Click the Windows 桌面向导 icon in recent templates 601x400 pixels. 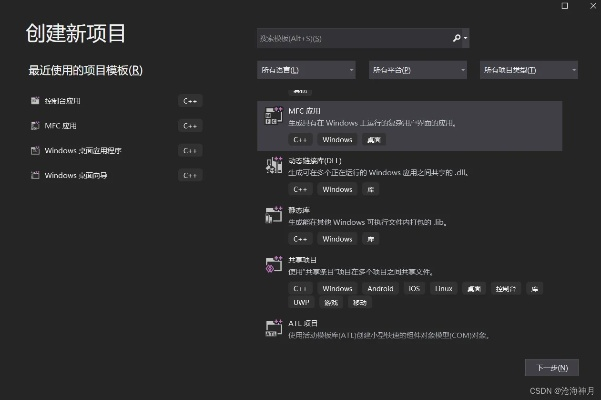pyautogui.click(x=36, y=176)
